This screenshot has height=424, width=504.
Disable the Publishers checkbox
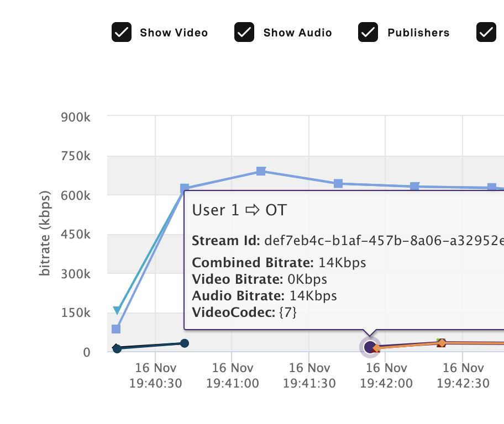(x=368, y=32)
